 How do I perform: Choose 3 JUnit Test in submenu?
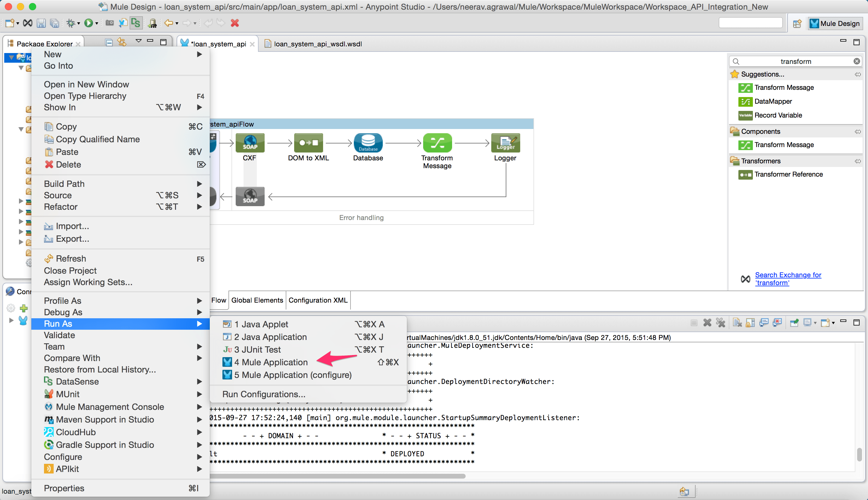point(308,349)
